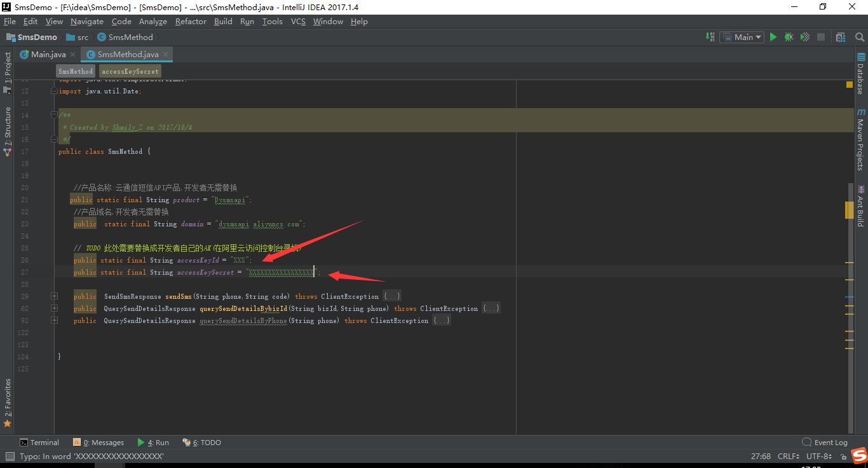Open the Main run configuration dropdown

pyautogui.click(x=742, y=37)
